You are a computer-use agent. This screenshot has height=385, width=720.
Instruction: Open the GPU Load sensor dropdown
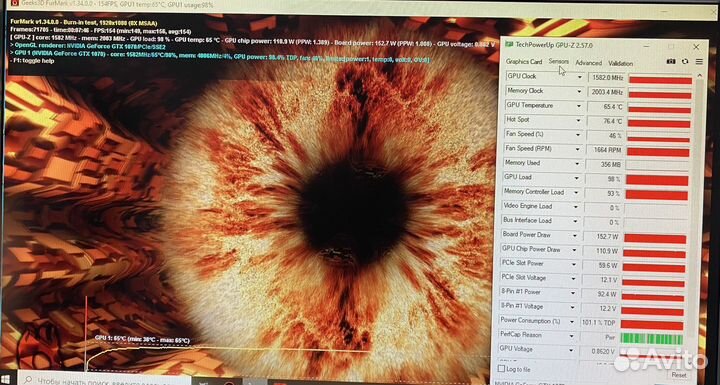point(577,178)
